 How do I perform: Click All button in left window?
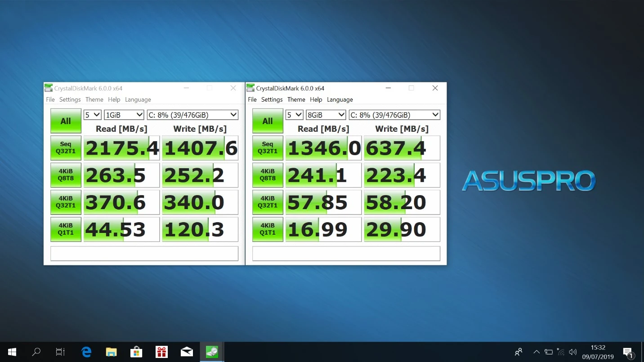point(66,121)
